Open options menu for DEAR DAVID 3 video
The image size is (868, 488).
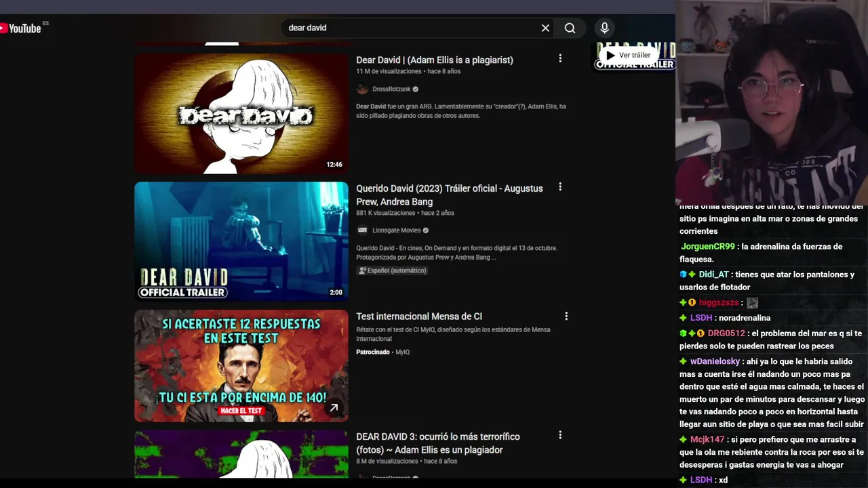560,435
